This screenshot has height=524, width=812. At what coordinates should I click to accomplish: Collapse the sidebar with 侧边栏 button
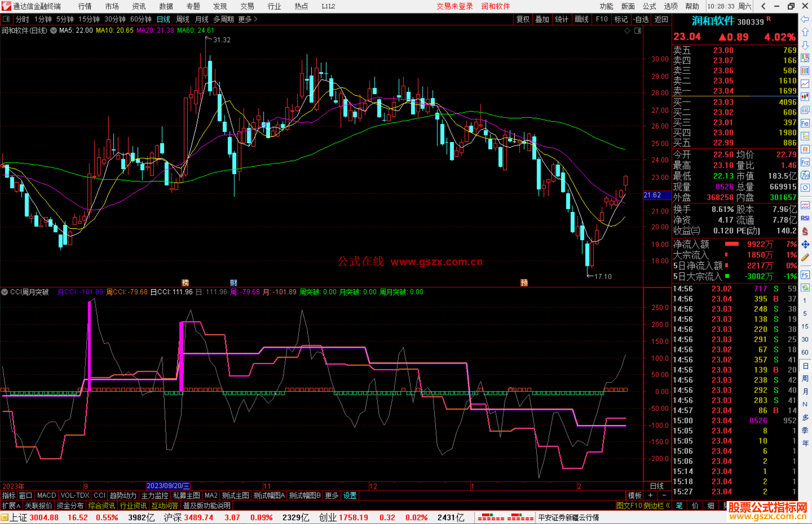656,506
